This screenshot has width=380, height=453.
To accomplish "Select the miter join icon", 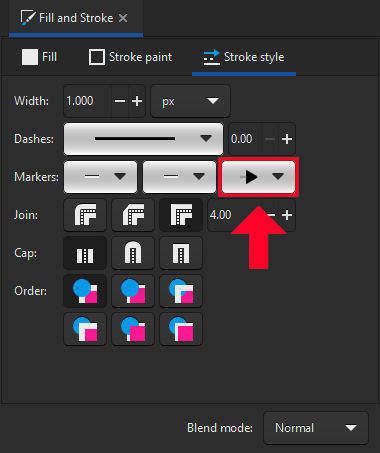I will point(181,215).
